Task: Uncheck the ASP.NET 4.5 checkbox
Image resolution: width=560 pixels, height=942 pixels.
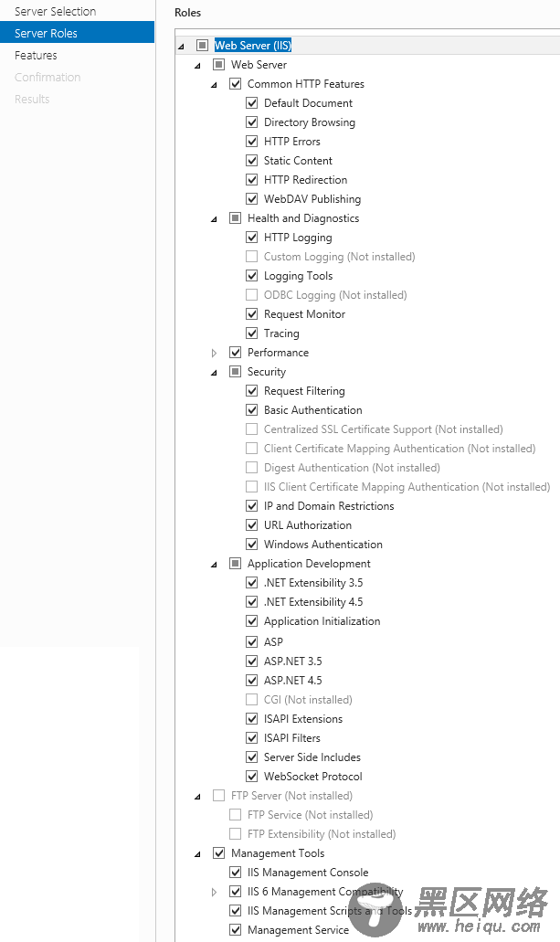Action: (x=252, y=681)
